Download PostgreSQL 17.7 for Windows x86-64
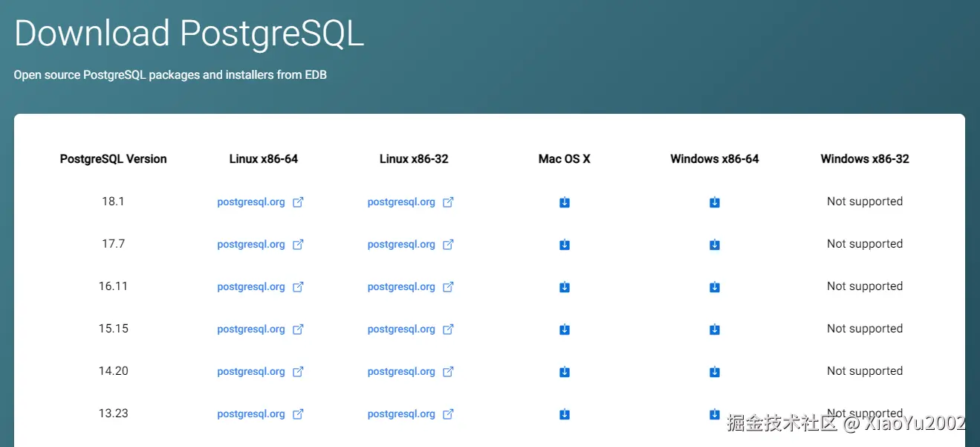Viewport: 980px width, 447px height. pos(715,245)
